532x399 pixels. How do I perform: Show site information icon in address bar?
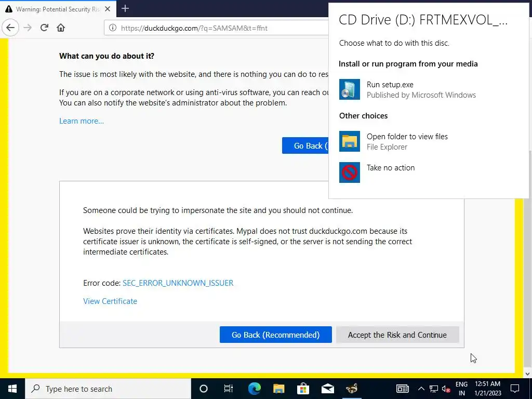[x=113, y=28]
